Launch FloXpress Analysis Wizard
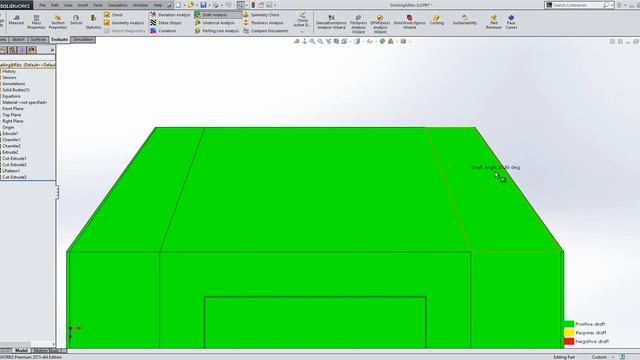This screenshot has height=360, width=640. (x=358, y=24)
